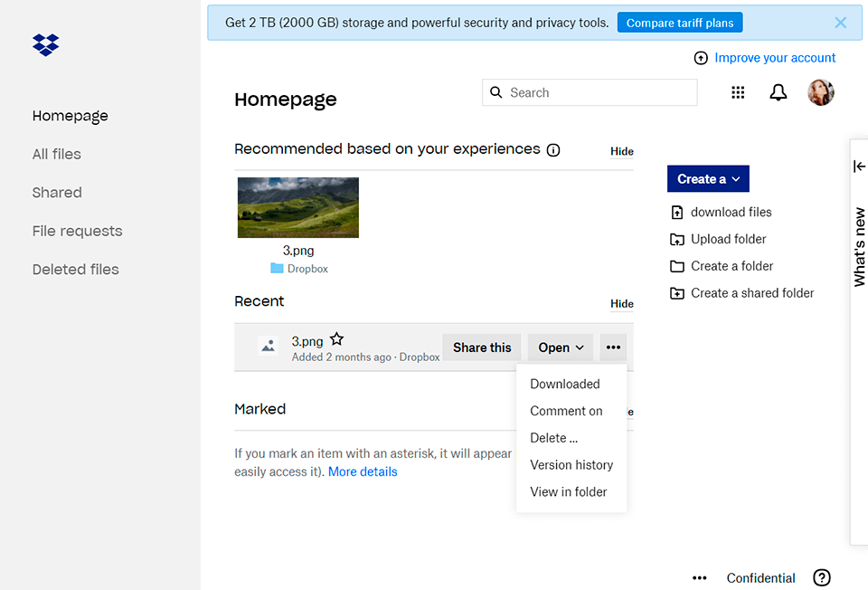The image size is (868, 590).
Task: Expand the Open dropdown for 3.png
Action: pyautogui.click(x=560, y=347)
